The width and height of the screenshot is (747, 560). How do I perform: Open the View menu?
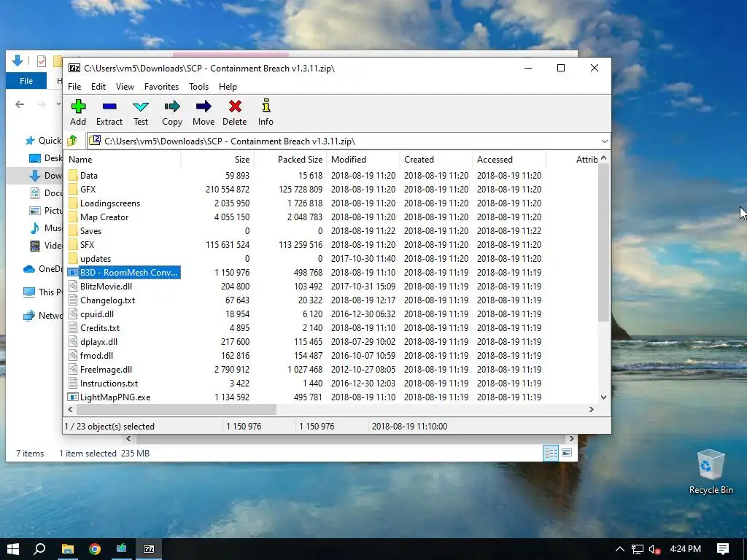125,87
